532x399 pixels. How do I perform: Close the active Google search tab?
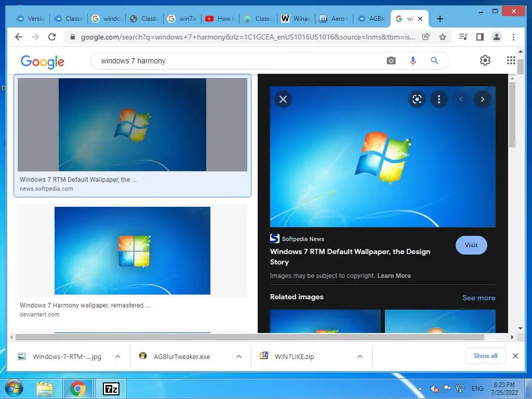point(420,19)
